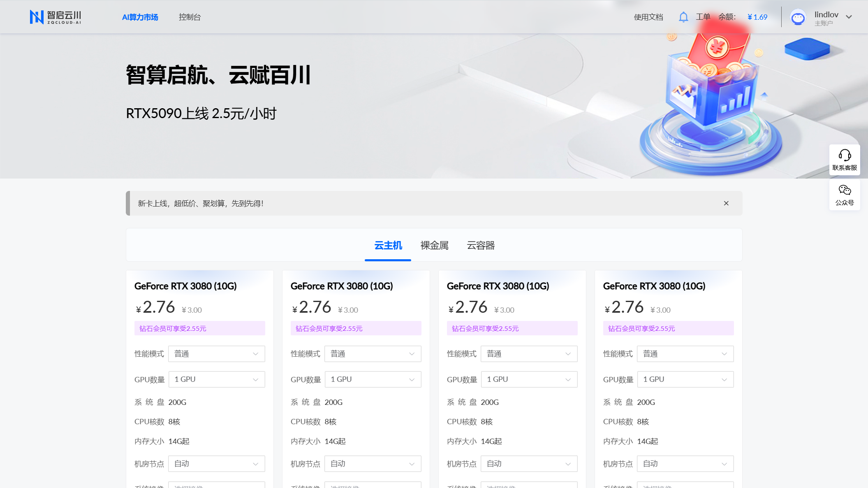The image size is (868, 488).
Task: Expand the lindlov account dropdown arrow
Action: pos(849,17)
